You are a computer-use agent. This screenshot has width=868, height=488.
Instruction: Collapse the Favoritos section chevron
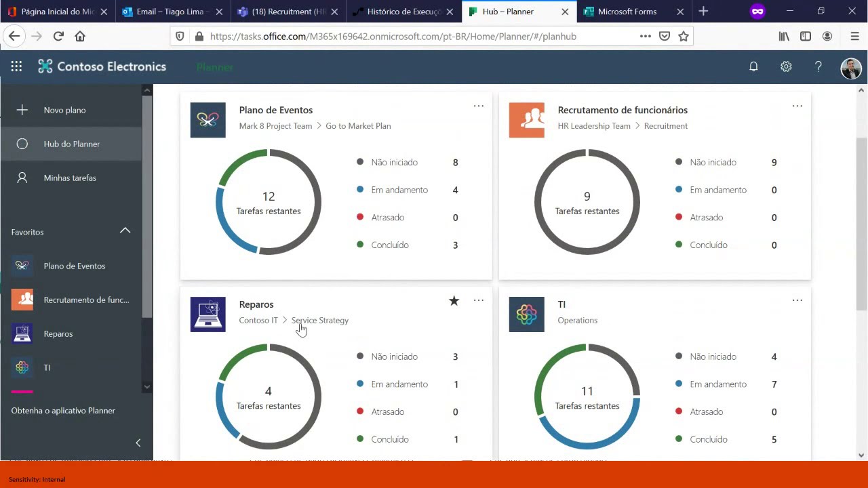coord(125,231)
